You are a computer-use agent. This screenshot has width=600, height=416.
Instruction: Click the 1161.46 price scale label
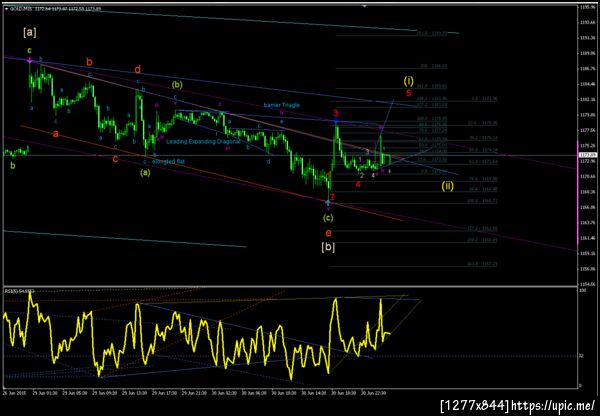click(x=588, y=238)
